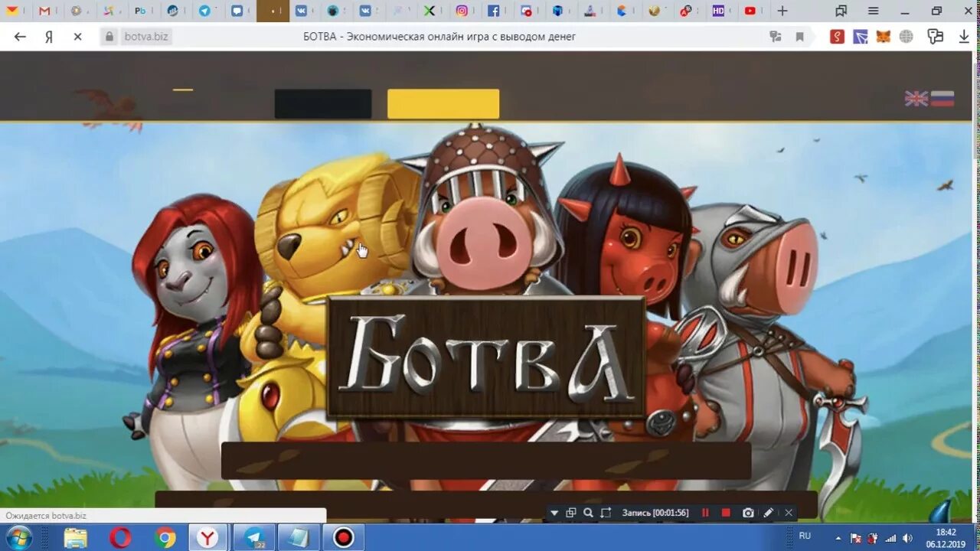Take a screenshot with recorder camera icon
The image size is (980, 551).
click(748, 513)
